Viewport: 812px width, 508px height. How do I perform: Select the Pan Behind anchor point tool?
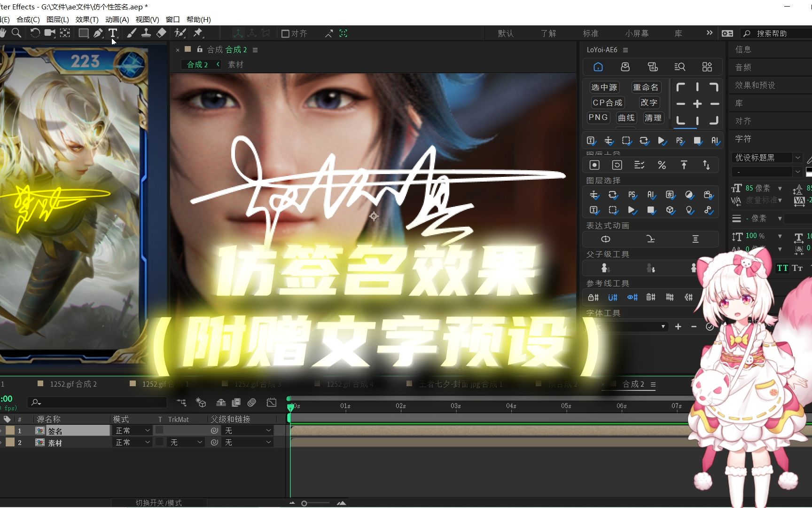point(65,33)
